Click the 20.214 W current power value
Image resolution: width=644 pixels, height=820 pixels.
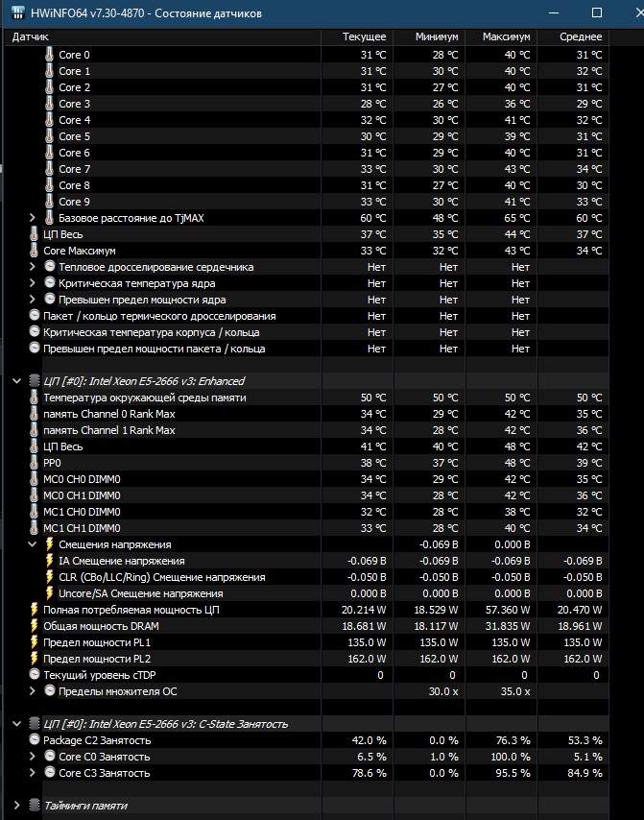(364, 610)
